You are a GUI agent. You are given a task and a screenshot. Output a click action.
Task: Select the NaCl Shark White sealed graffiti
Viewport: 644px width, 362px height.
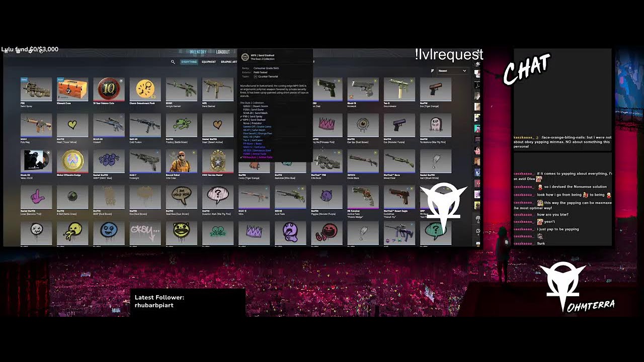435,161
